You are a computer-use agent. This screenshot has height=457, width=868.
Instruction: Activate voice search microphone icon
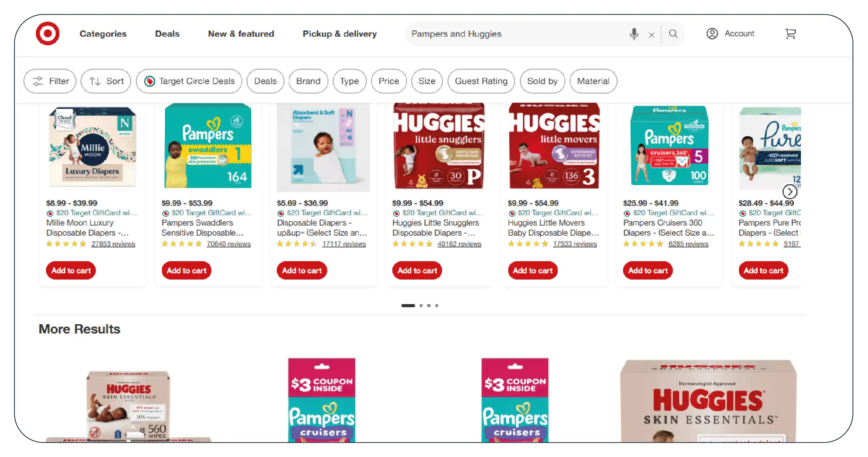tap(634, 34)
